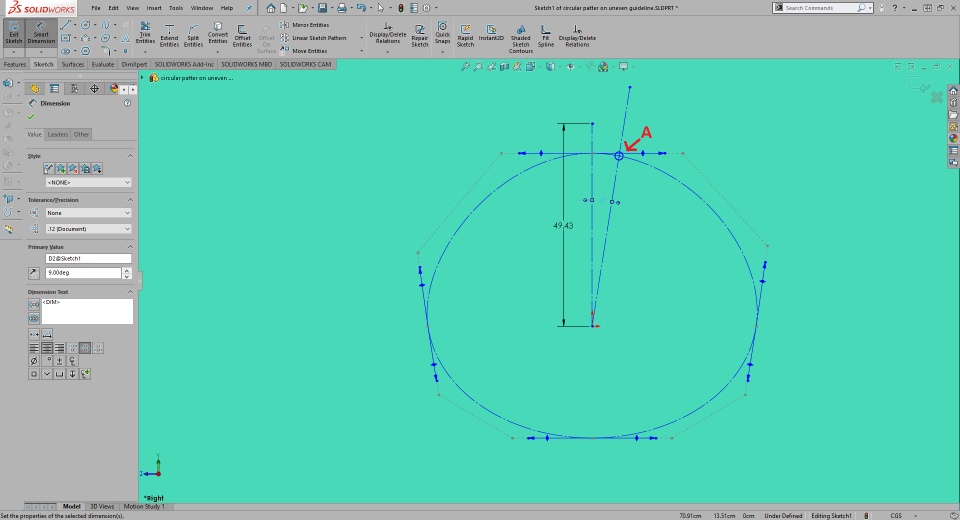Pick the Split Entities tool
Screen dimensions: 960x520
click(193, 36)
